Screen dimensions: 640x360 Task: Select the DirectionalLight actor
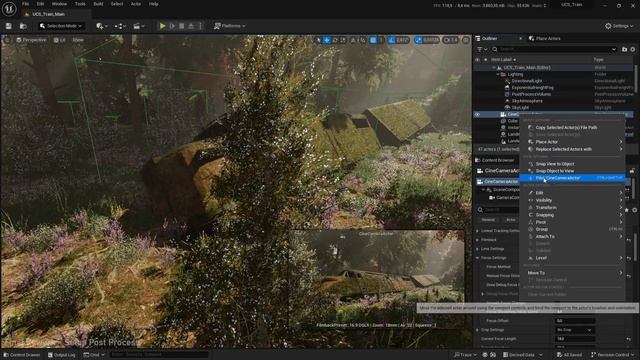coord(527,81)
